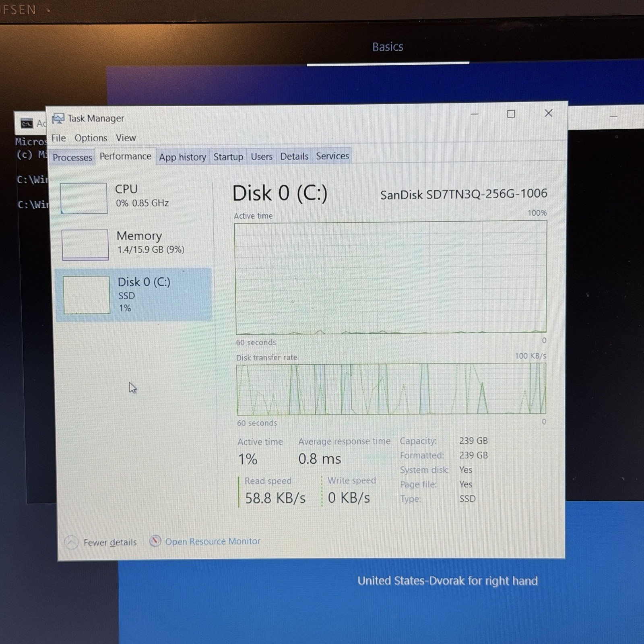Click the Disk 0 (C:) heading
Screen dimensions: 644x644
coord(280,194)
